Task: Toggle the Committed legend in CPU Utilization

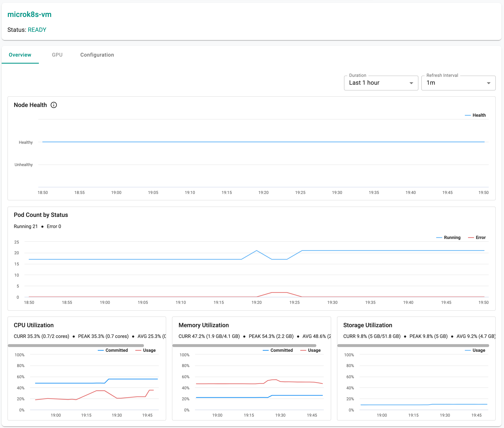Action: coord(113,350)
